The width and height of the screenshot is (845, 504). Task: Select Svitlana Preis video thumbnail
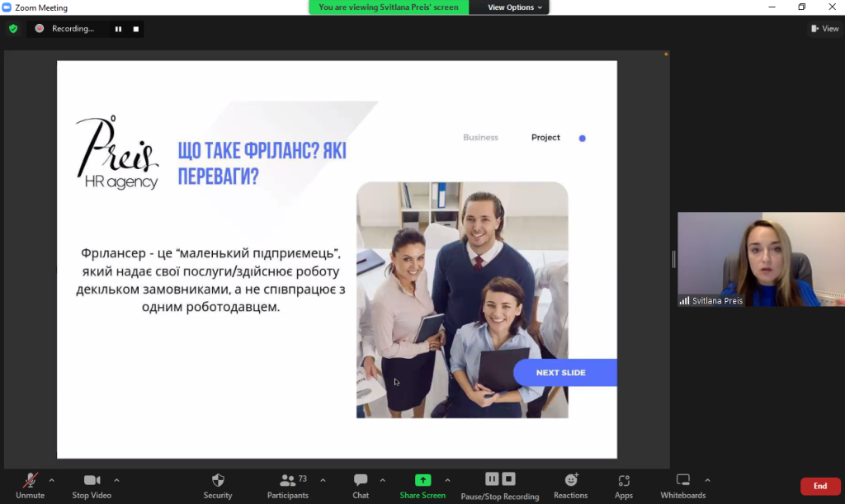(761, 260)
